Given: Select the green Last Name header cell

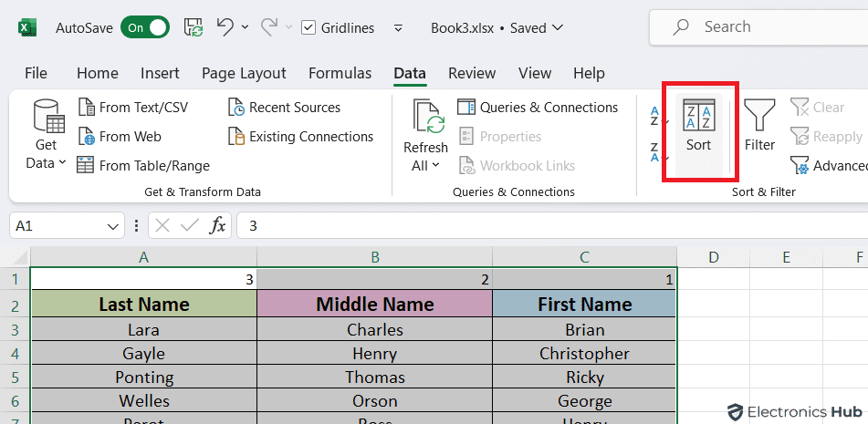Looking at the screenshot, I should click(x=143, y=305).
